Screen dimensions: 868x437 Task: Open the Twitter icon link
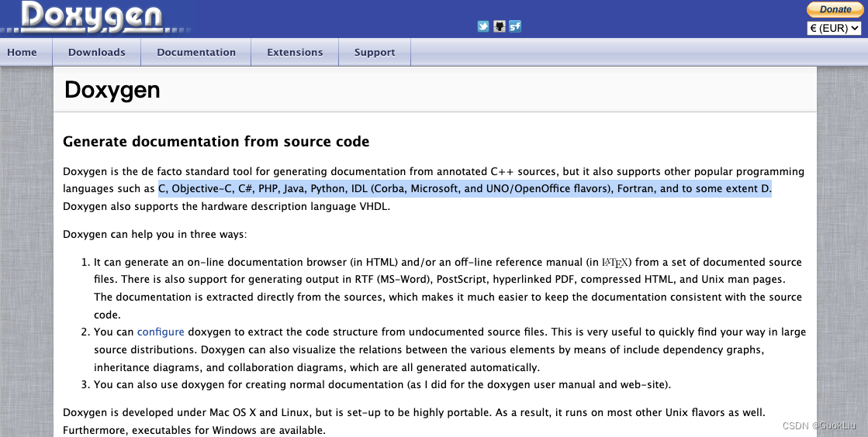coord(483,26)
